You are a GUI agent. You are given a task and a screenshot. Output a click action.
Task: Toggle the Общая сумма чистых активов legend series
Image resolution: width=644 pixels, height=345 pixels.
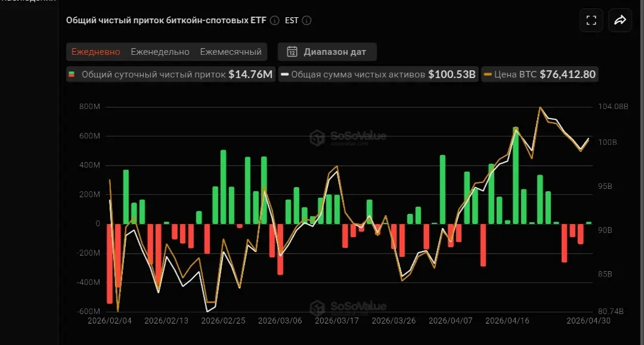378,74
